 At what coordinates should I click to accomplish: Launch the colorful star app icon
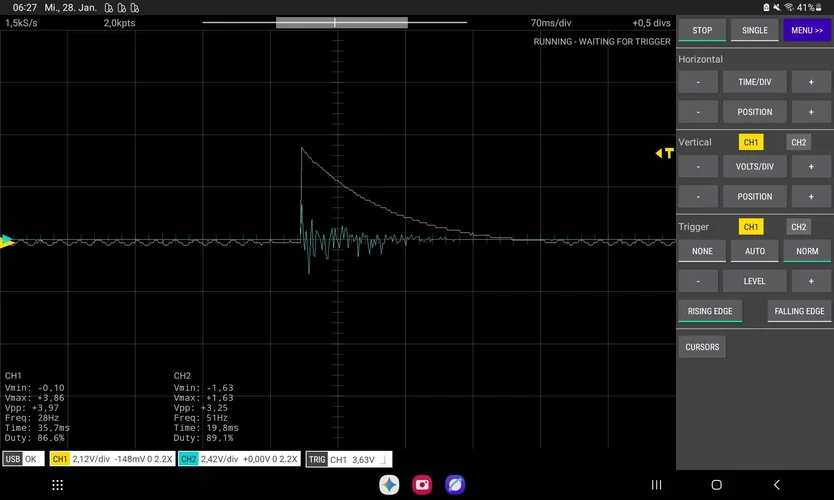pyautogui.click(x=389, y=485)
